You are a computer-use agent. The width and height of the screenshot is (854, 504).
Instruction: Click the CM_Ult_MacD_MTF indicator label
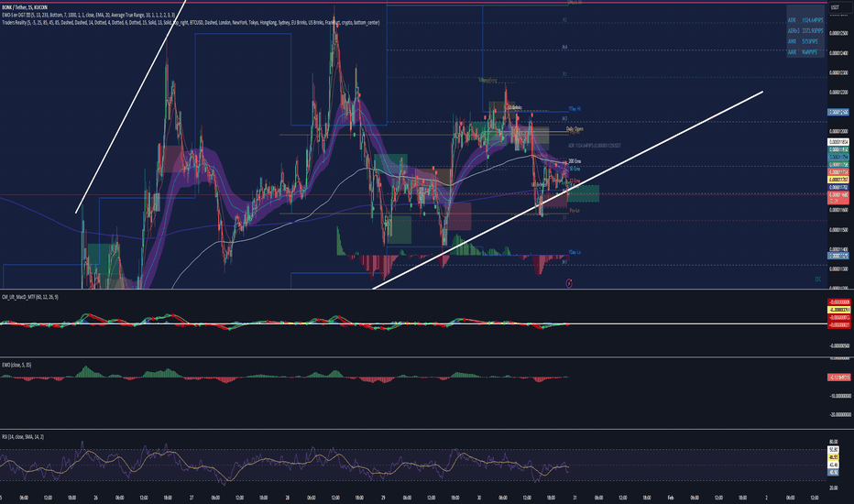(x=30, y=297)
